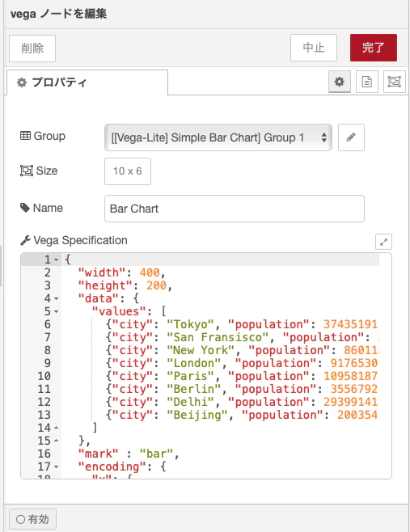Screen dimensions: 410x532
Task: Click population value 37435191
Action: 350,324
